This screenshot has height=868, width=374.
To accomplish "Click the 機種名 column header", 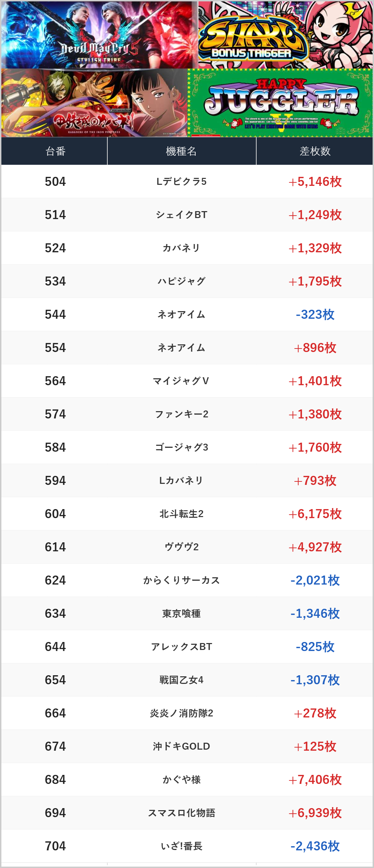I will pos(181,151).
